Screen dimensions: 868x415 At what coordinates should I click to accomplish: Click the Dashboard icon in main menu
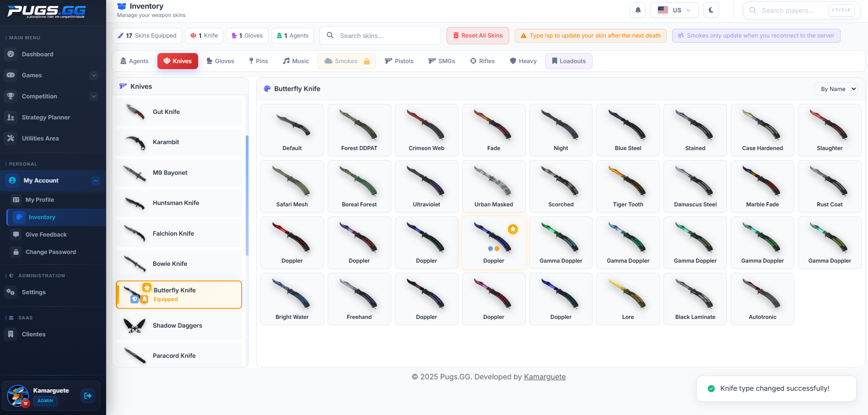[x=11, y=54]
